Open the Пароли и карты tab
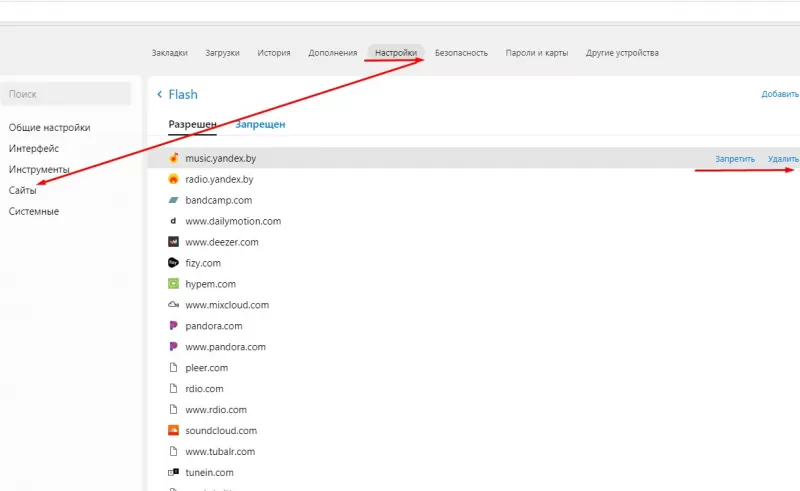 tap(537, 53)
